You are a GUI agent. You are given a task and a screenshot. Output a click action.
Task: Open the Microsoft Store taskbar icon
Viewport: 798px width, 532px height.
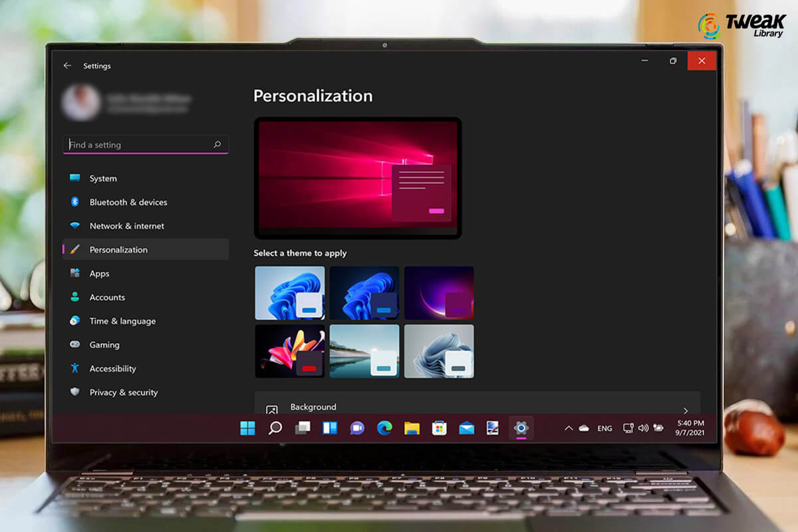tap(439, 428)
